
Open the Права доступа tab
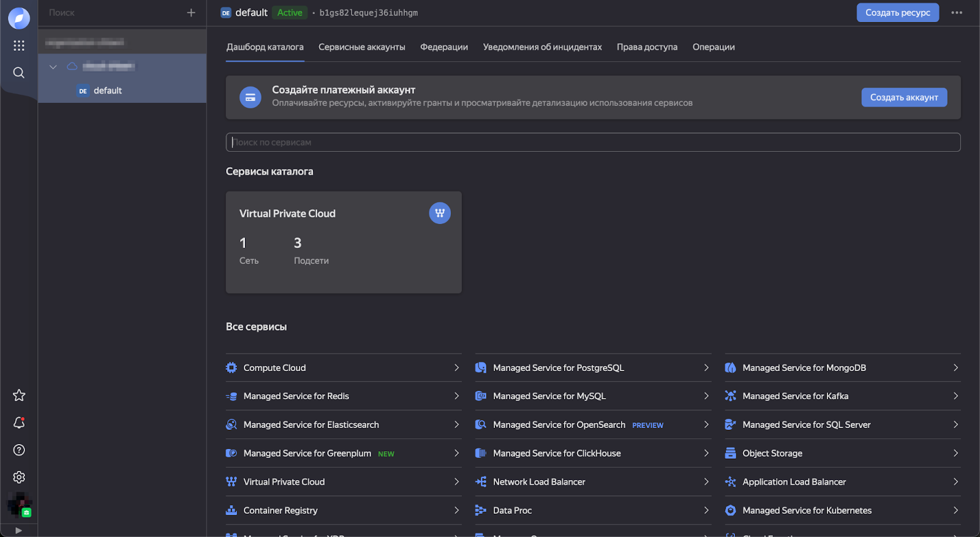(x=647, y=47)
